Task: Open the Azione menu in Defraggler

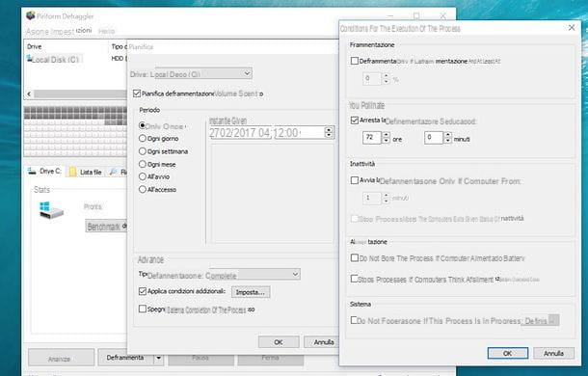Action: pyautogui.click(x=37, y=31)
